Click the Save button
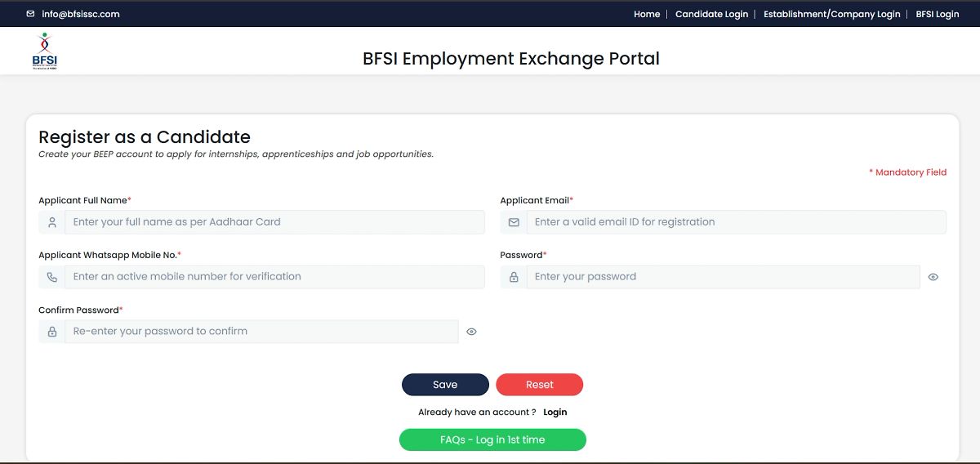980x464 pixels. [445, 385]
